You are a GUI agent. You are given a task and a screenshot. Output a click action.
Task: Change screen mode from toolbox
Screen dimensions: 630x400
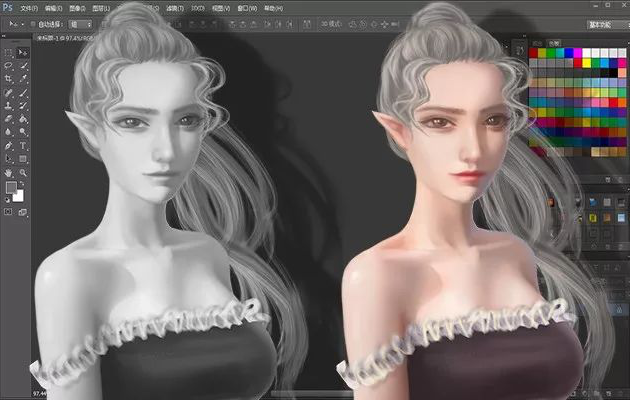click(23, 212)
